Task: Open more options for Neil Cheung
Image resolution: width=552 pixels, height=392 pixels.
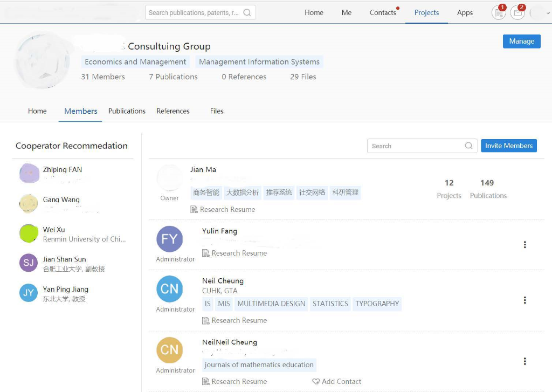Action: coord(525,300)
